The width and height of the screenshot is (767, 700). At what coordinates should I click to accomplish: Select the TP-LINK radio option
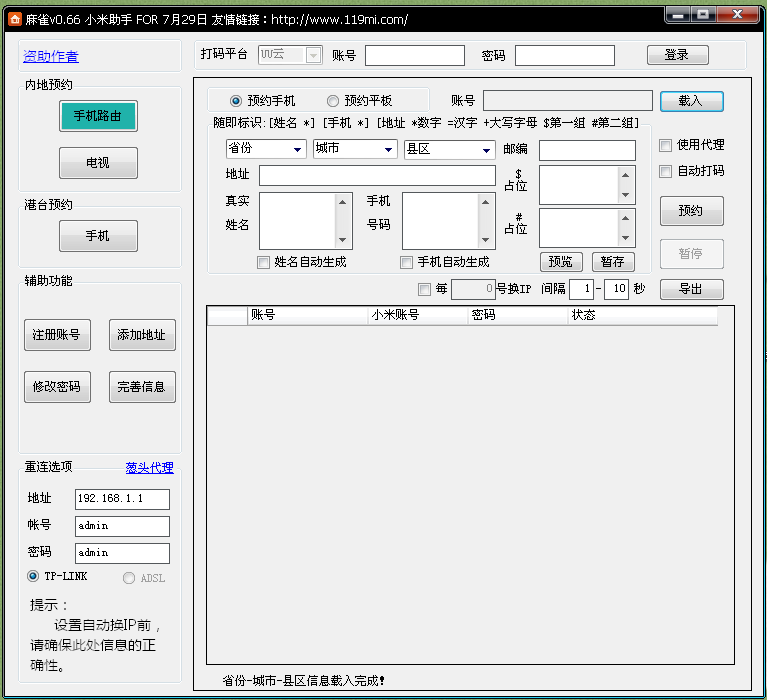[33, 577]
